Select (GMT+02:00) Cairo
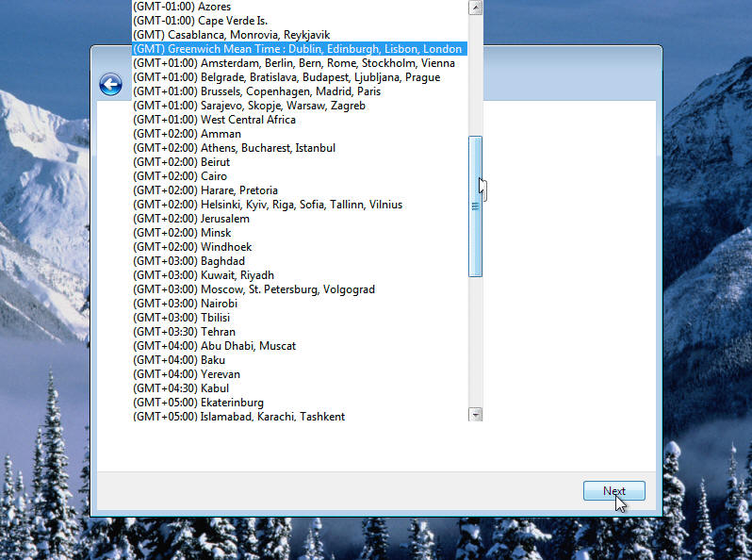Screen dimensions: 752x560 [x=300, y=176]
